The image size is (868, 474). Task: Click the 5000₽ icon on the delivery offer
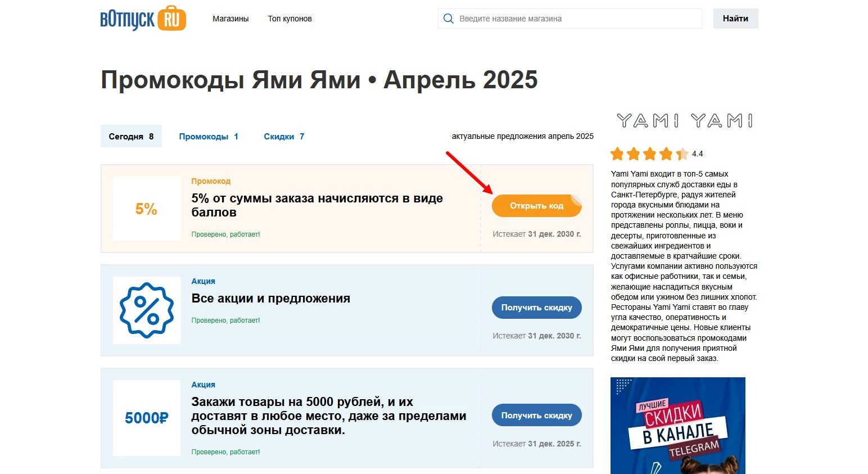146,418
